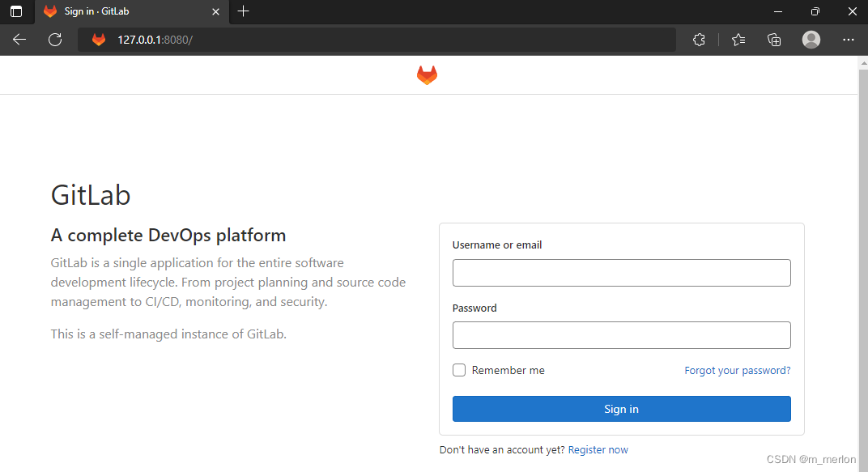Click the blue Sign in button
This screenshot has width=868, height=472.
621,409
